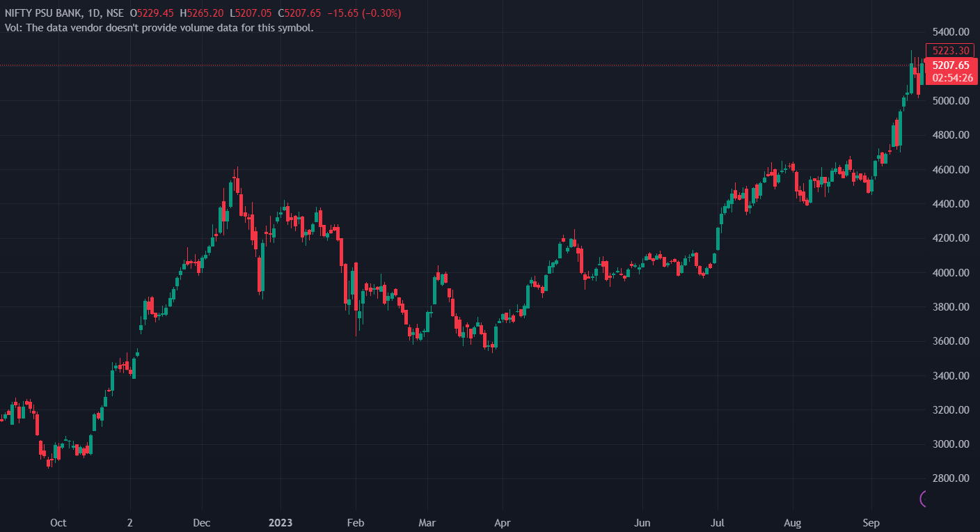This screenshot has height=532, width=980.
Task: Click the Dec label on time axis
Action: coord(202,523)
